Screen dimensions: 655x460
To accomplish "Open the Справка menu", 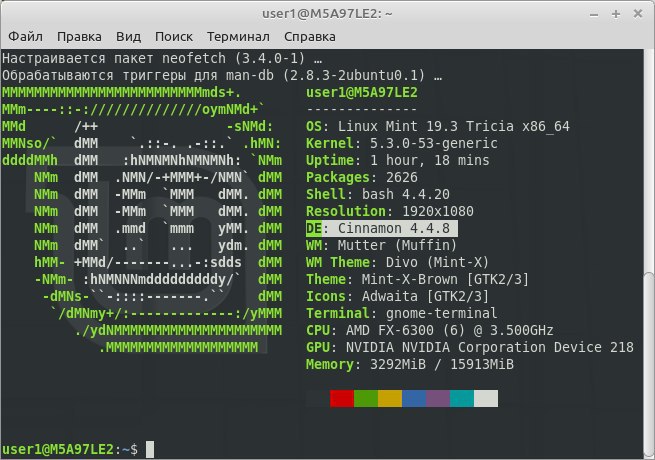I will click(x=310, y=37).
